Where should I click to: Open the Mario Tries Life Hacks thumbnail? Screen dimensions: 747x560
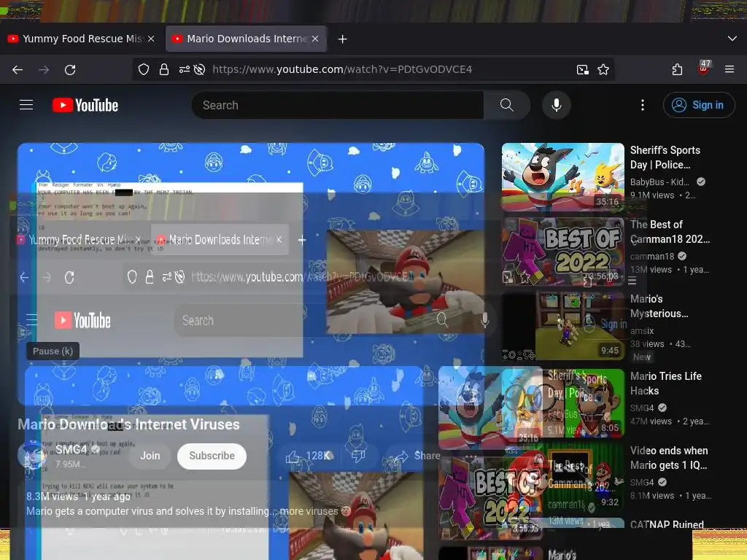pos(562,402)
